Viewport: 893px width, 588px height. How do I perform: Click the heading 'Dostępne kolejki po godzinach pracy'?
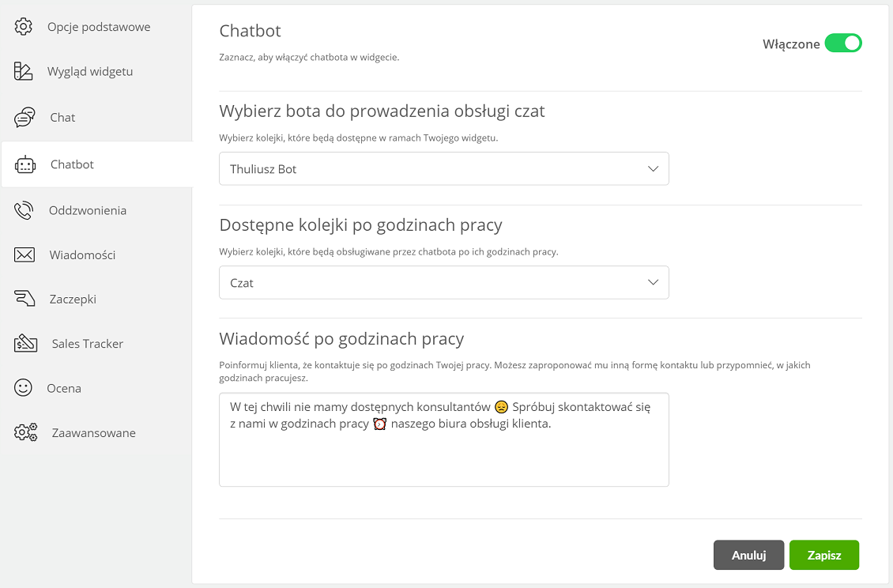360,225
